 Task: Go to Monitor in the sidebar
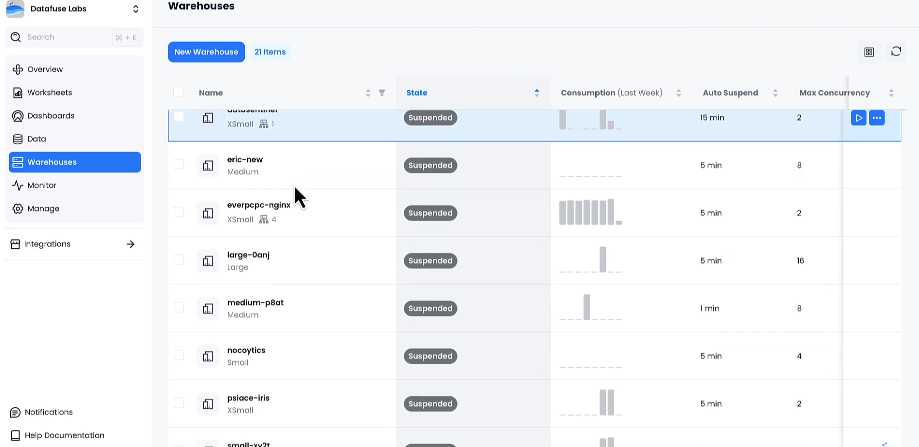(x=41, y=186)
